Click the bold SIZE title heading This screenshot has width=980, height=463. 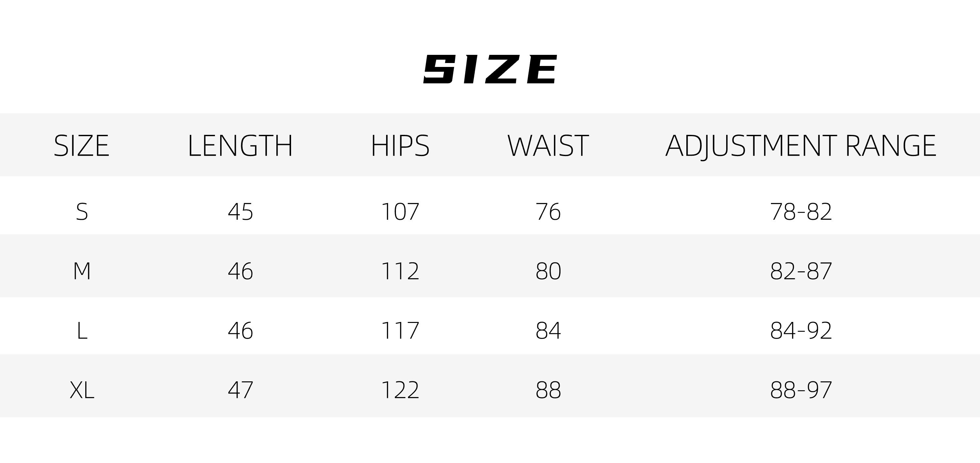[490, 69]
